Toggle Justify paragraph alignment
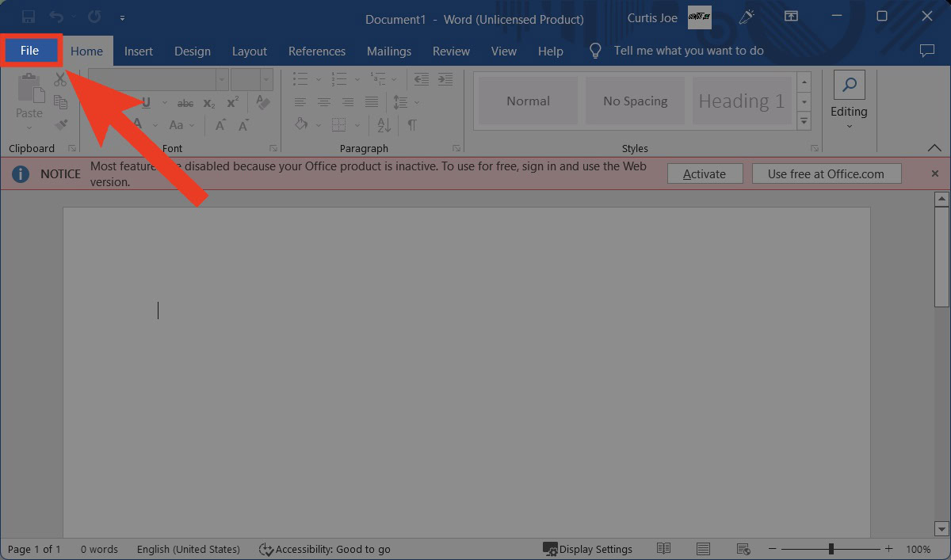The height and width of the screenshot is (560, 951). (372, 103)
